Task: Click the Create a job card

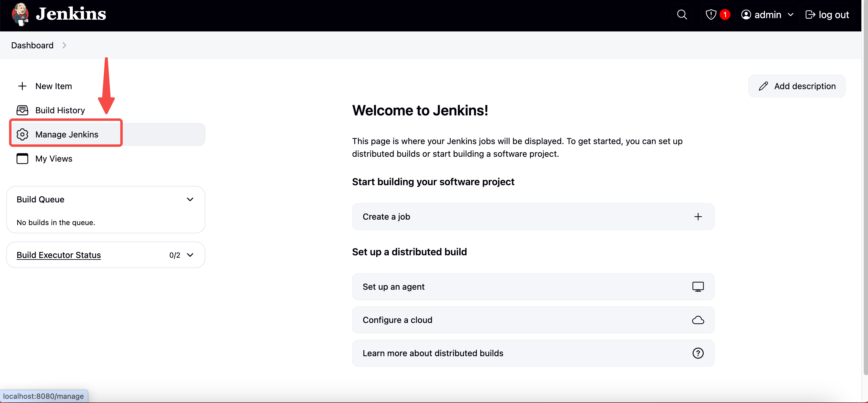Action: pos(533,217)
